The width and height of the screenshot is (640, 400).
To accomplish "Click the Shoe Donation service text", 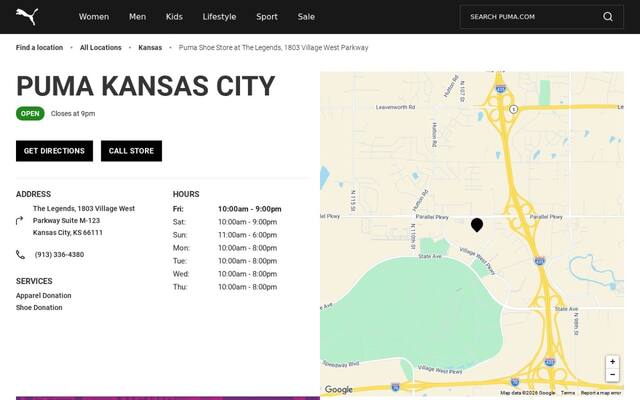I will click(x=39, y=308).
